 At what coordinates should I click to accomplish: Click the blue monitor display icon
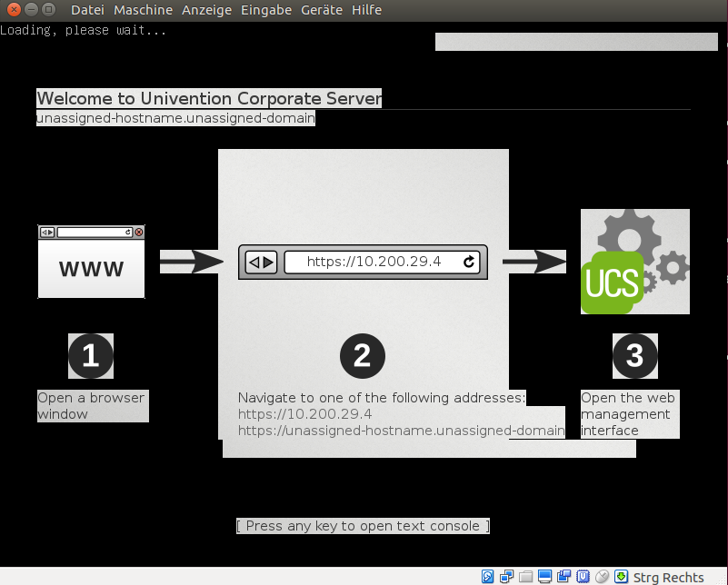click(544, 577)
